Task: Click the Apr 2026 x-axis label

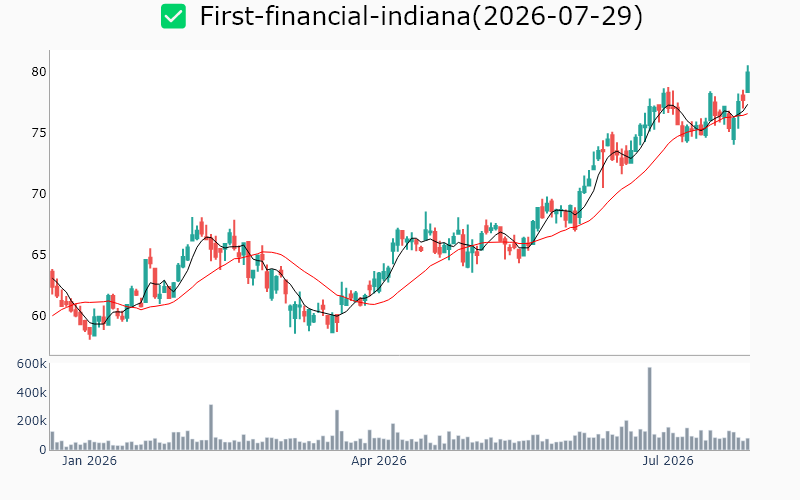Action: pyautogui.click(x=379, y=461)
